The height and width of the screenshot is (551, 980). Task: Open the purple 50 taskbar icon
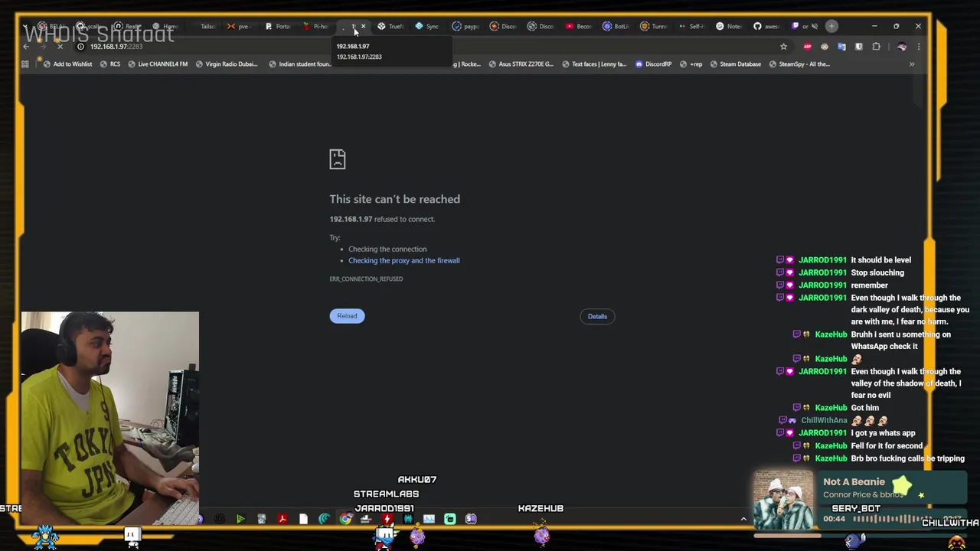(471, 520)
